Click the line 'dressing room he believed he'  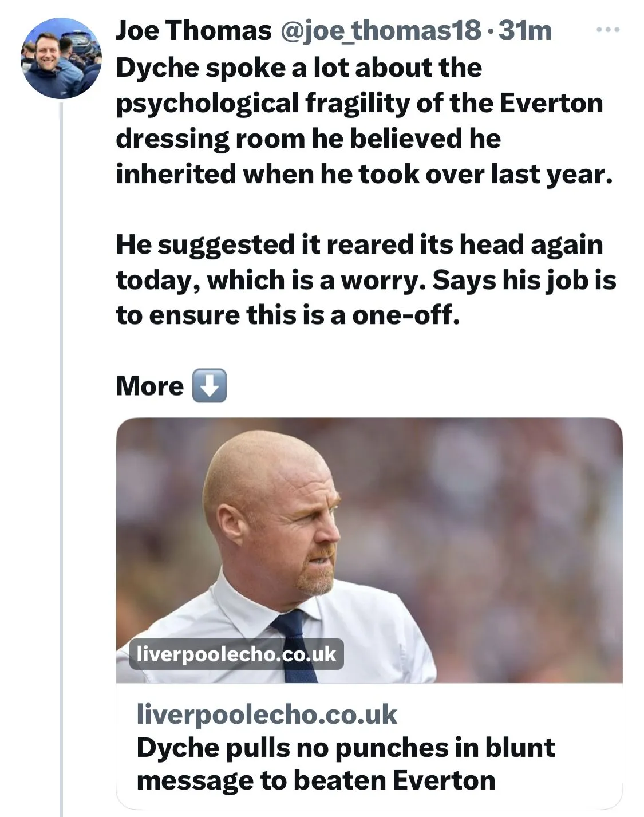click(308, 139)
